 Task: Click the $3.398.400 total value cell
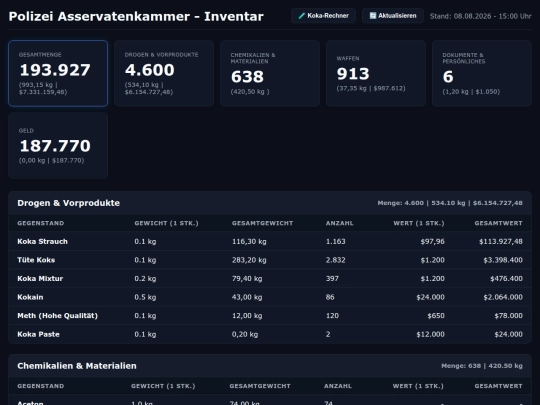(503, 260)
